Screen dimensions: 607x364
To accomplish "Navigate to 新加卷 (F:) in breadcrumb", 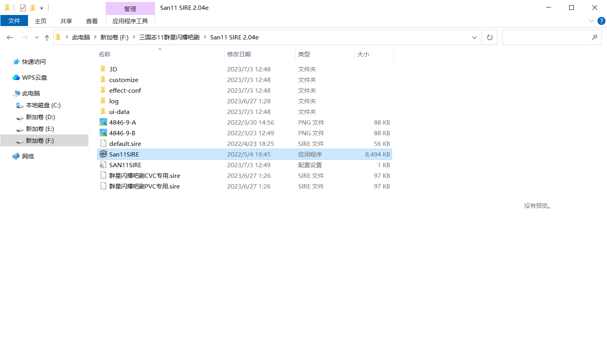I will click(114, 37).
